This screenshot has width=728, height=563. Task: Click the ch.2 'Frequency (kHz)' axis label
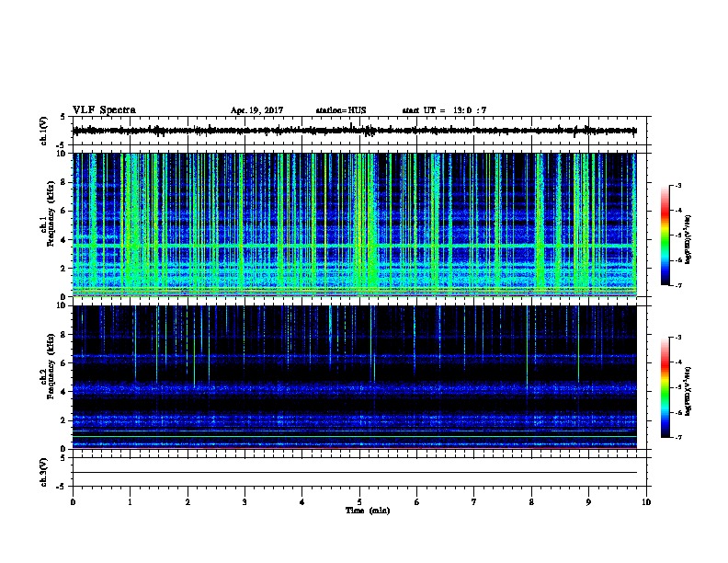[51, 366]
